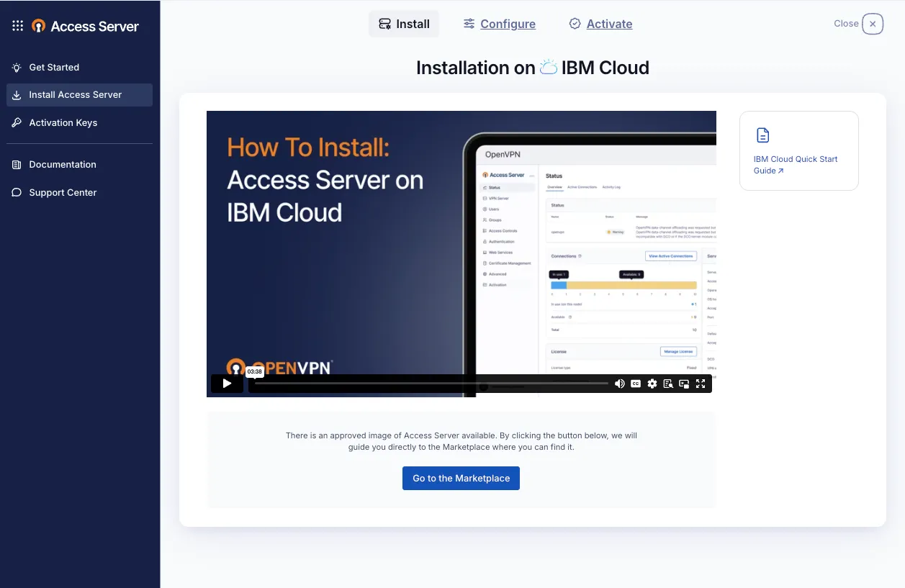The width and height of the screenshot is (905, 588).
Task: Open Get Started in sidebar
Action: (54, 67)
